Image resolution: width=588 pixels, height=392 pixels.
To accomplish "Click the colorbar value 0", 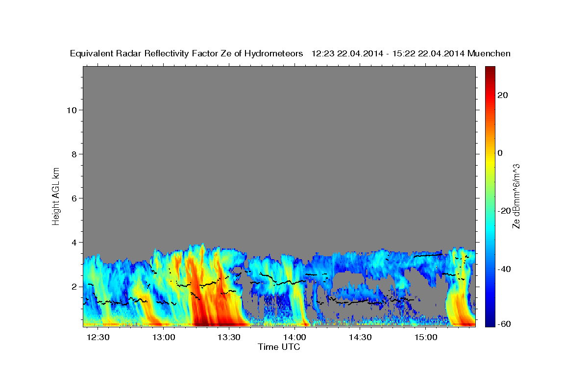I will tap(500, 153).
